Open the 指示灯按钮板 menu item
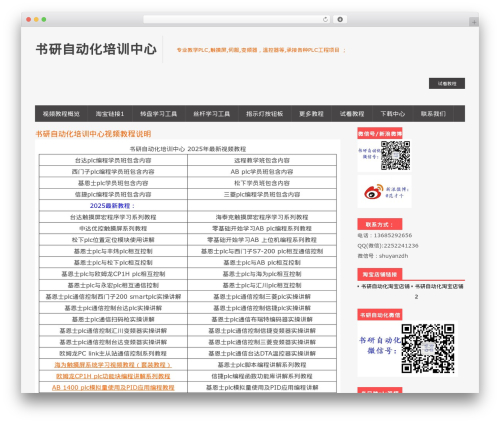The image size is (500, 423). point(265,114)
